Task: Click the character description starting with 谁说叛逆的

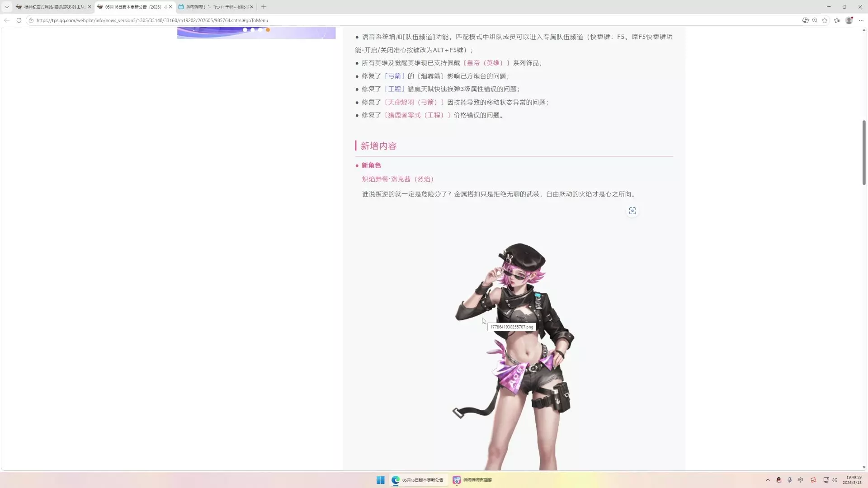Action: (x=500, y=194)
